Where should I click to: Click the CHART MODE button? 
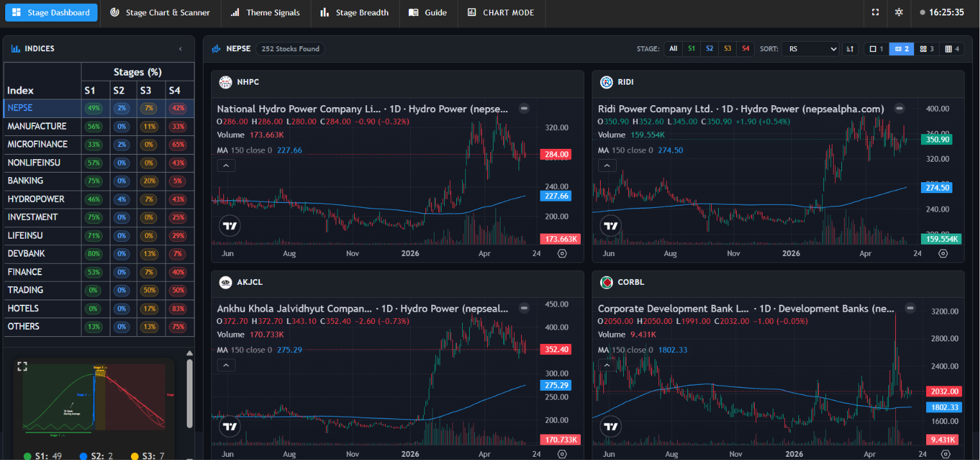click(x=501, y=12)
